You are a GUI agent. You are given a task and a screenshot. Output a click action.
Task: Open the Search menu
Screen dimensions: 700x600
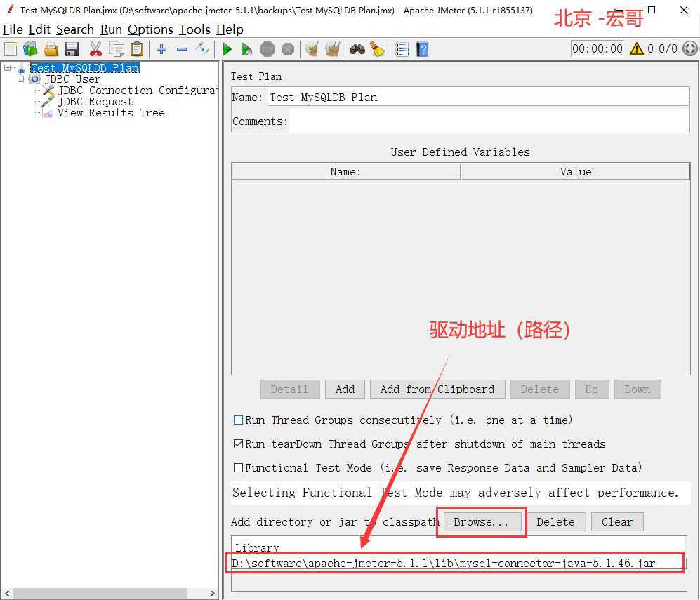tap(75, 29)
